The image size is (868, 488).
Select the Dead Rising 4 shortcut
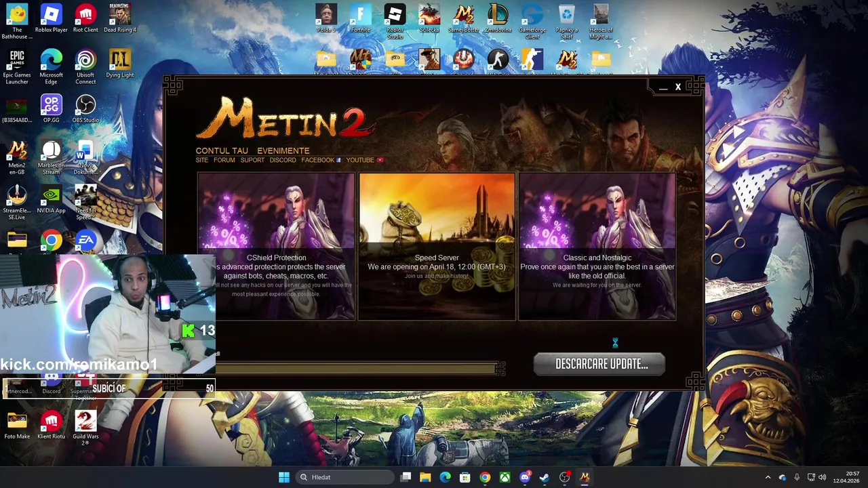(x=120, y=19)
